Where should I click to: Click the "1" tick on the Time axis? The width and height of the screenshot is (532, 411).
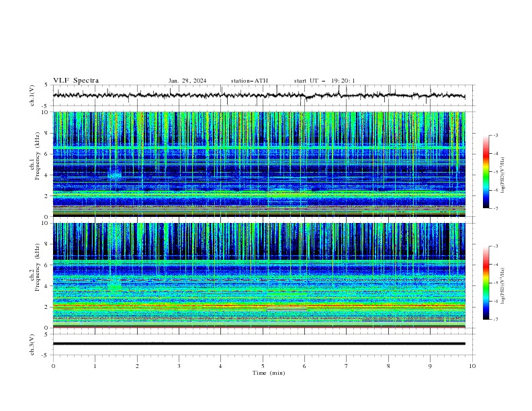coord(95,366)
